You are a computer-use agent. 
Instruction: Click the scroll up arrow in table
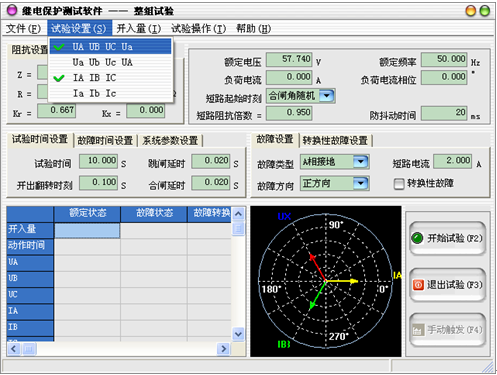point(238,214)
